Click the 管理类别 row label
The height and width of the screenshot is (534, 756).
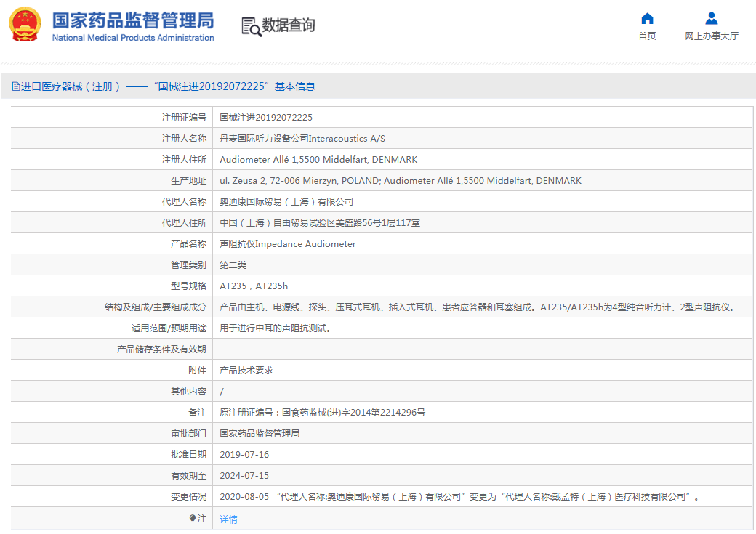tap(188, 265)
